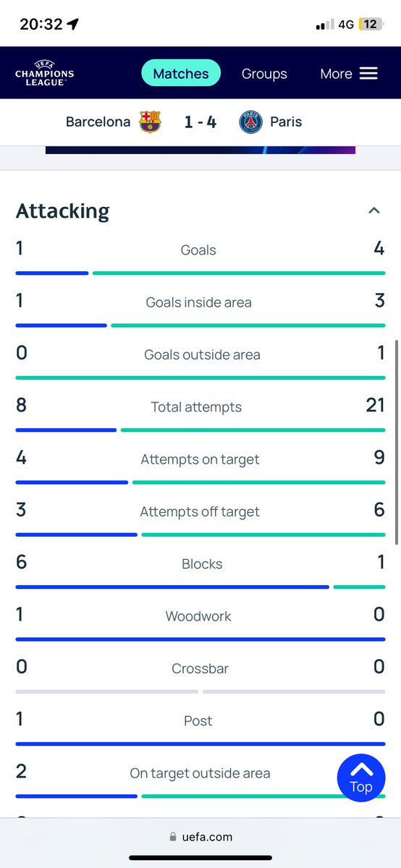Screen dimensions: 401x868
Task: Tap the cellular signal bars icon
Action: (x=323, y=25)
